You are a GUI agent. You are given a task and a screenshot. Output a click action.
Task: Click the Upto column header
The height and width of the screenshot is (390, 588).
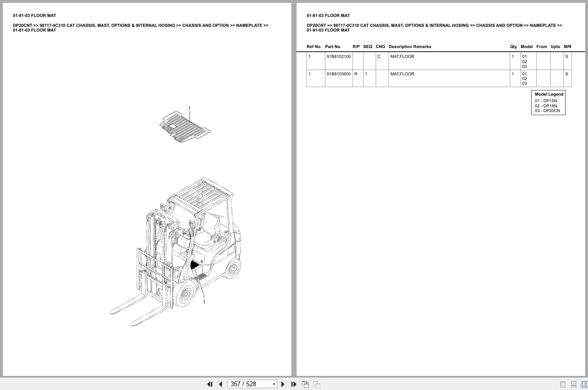pyautogui.click(x=555, y=47)
